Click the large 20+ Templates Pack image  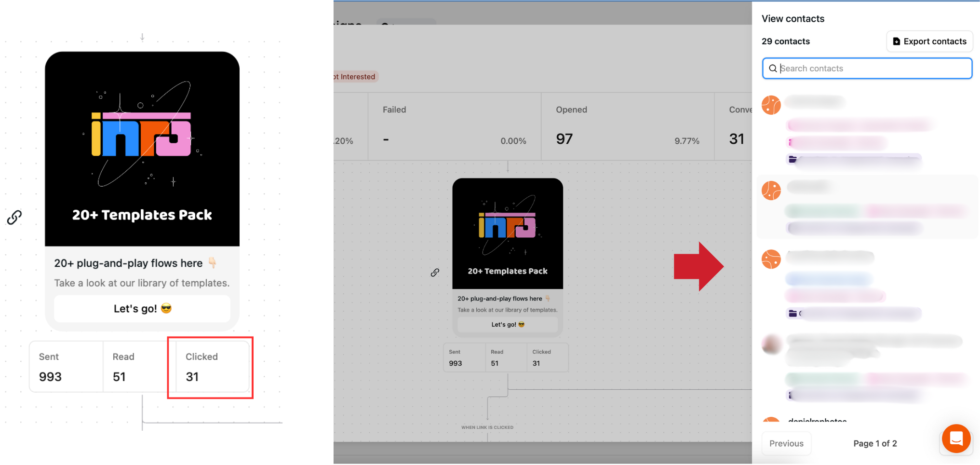click(142, 149)
